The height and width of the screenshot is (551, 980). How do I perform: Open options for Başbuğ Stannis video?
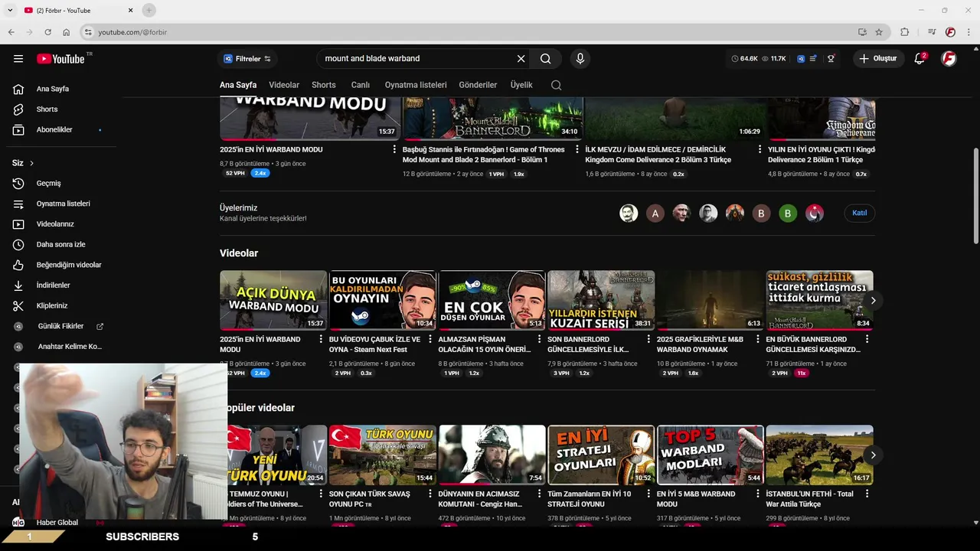(577, 150)
